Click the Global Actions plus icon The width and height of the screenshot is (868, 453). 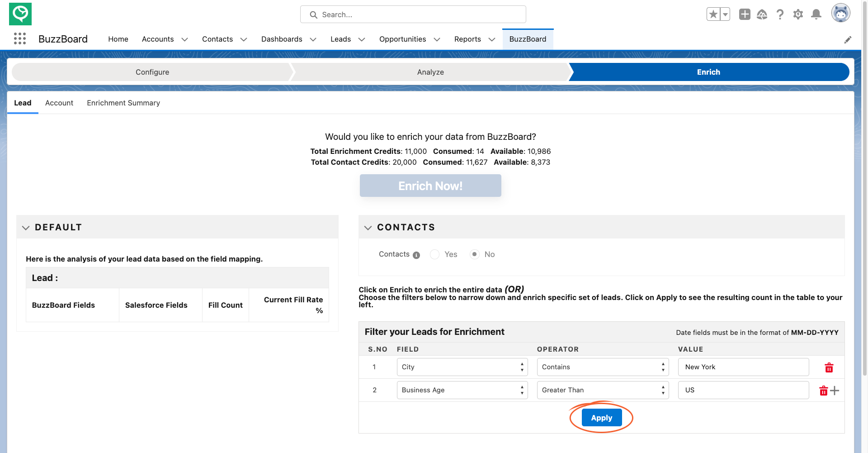[745, 14]
